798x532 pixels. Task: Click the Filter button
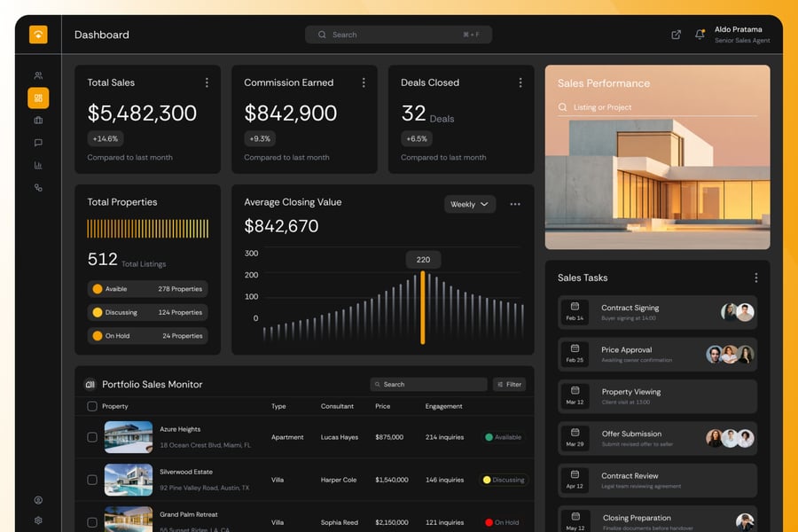(509, 384)
